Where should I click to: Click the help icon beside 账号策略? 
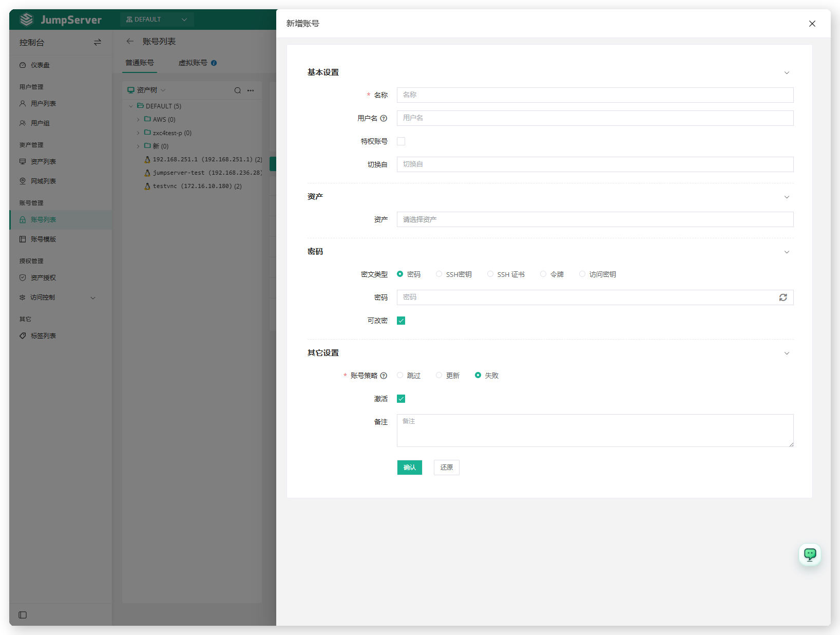click(x=384, y=376)
